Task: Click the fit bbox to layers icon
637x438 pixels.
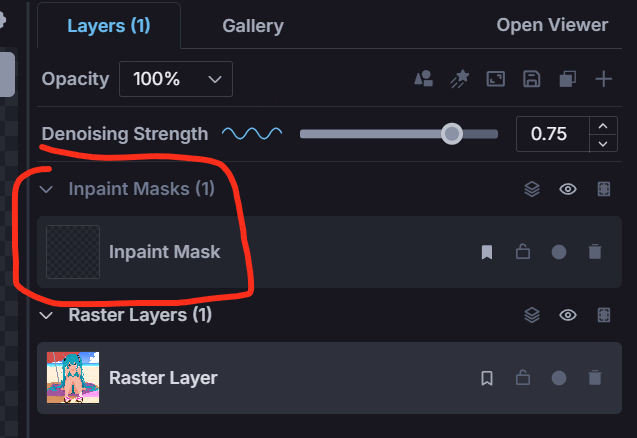Action: coord(496,79)
